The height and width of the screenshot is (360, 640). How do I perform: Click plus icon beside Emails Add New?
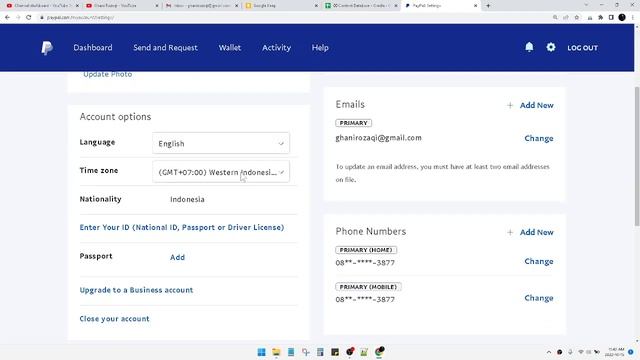coord(510,105)
